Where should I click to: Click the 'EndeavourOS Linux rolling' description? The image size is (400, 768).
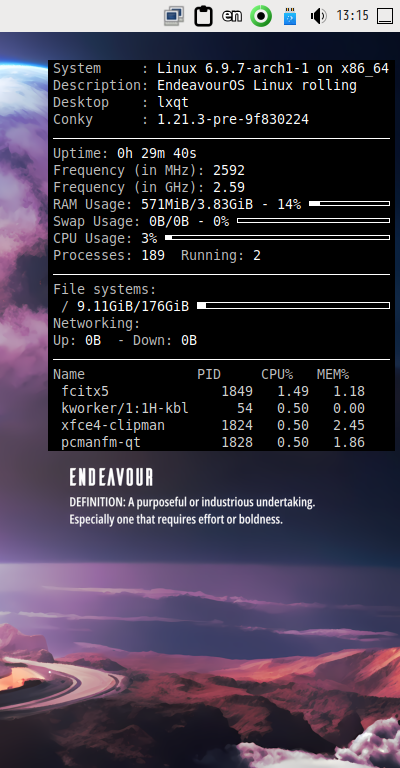coord(257,85)
